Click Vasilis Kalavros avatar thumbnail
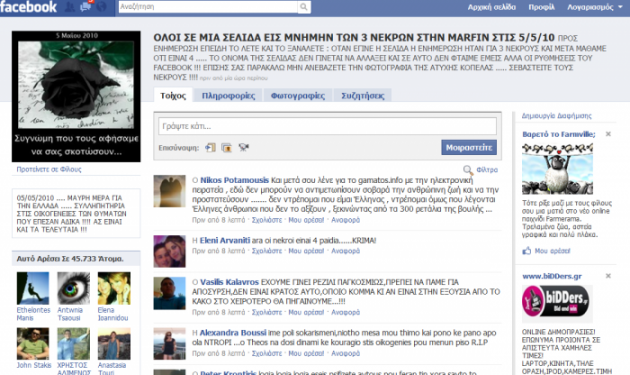This screenshot has width=630, height=375. (170, 293)
